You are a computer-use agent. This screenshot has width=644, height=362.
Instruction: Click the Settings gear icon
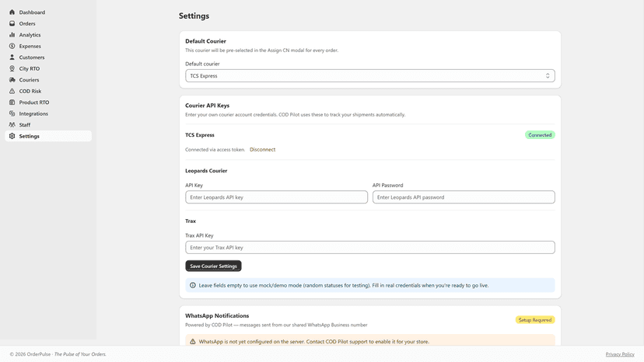point(12,136)
